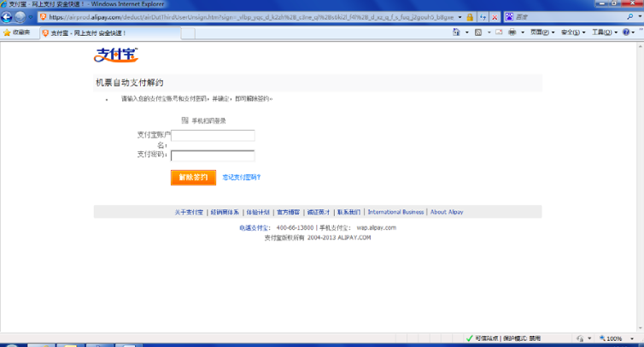Open the 经销网体系 footer link
644x347 pixels.
(x=225, y=212)
